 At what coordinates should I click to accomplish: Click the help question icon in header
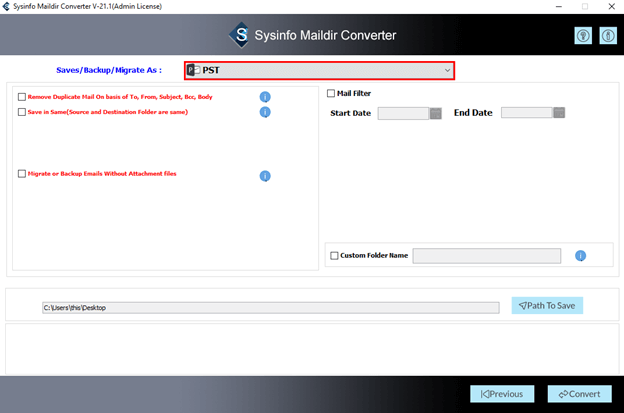click(x=583, y=36)
